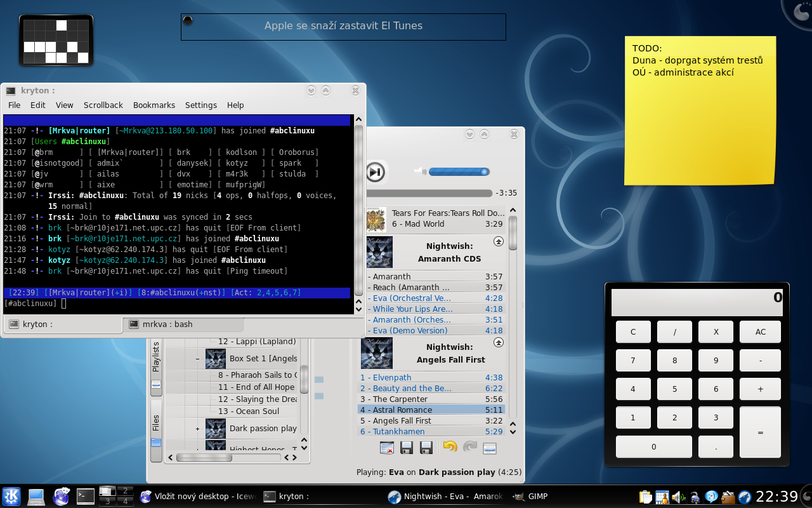Screen dimensions: 812x508
Task: Click the Plasma cashew in top-right corner
Action: point(801,11)
